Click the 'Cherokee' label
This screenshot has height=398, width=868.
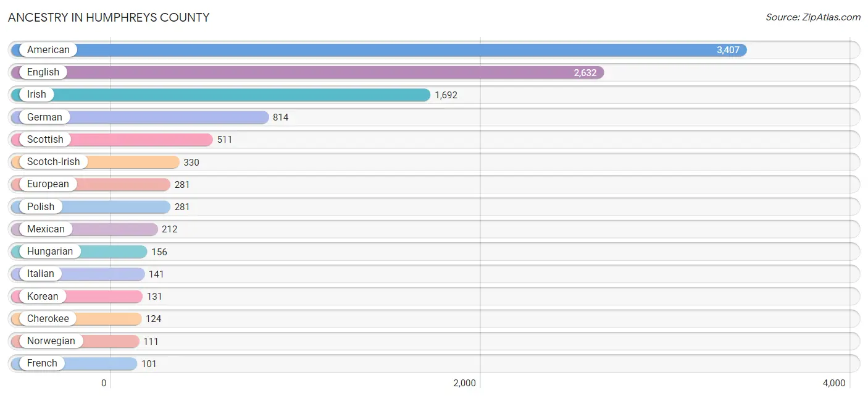point(48,319)
